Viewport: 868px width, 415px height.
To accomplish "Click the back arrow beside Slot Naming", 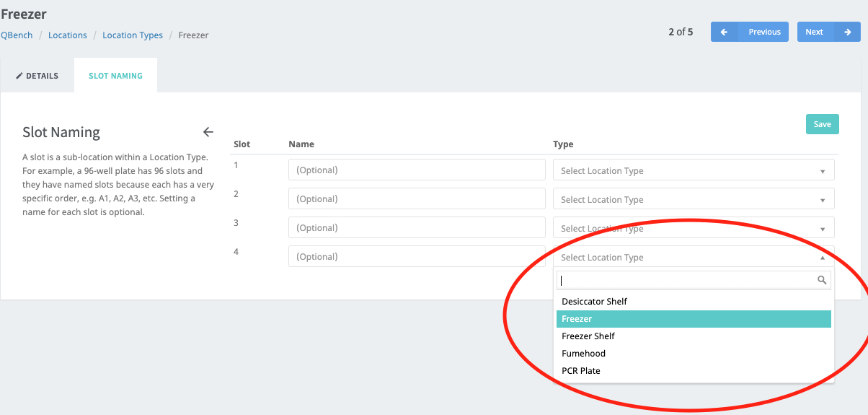I will pyautogui.click(x=208, y=132).
